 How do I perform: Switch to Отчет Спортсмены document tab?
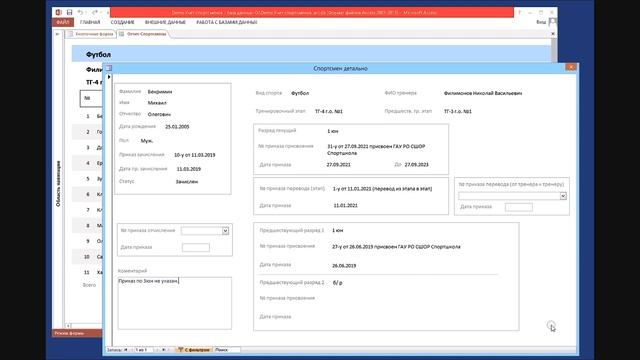pyautogui.click(x=143, y=34)
